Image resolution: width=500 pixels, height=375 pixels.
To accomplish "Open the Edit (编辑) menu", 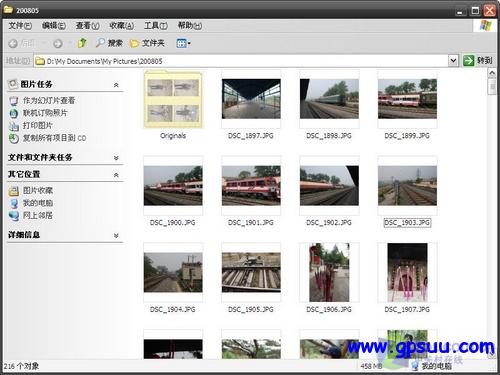I will click(x=54, y=26).
